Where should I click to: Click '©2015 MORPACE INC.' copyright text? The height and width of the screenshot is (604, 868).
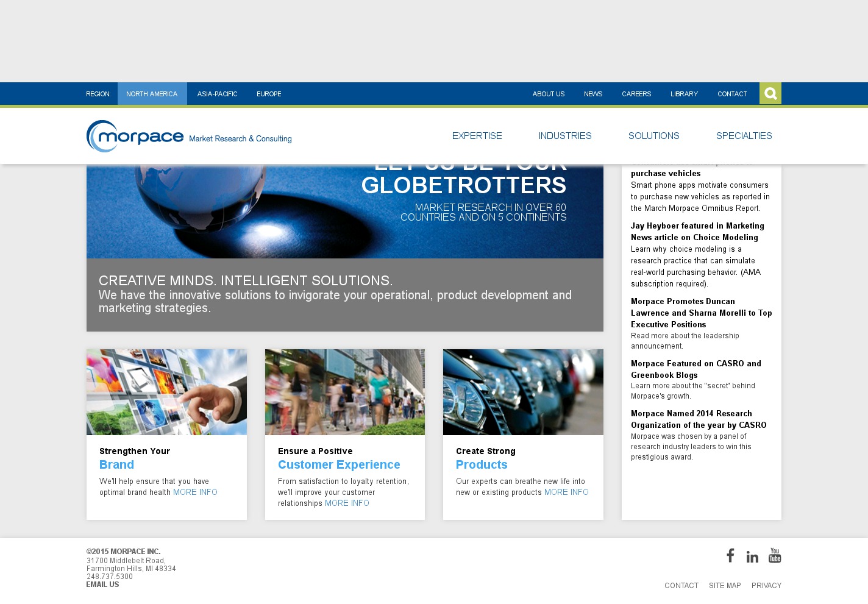pos(124,552)
